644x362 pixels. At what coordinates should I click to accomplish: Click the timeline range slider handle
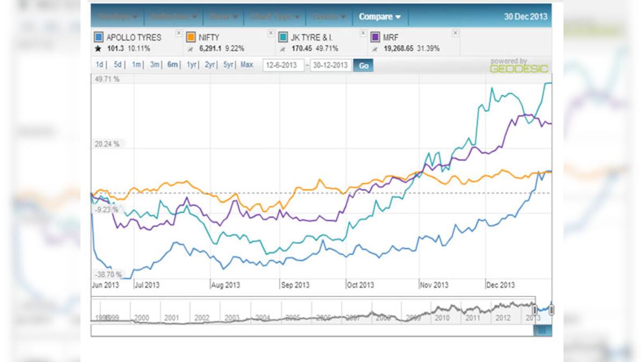[x=535, y=310]
